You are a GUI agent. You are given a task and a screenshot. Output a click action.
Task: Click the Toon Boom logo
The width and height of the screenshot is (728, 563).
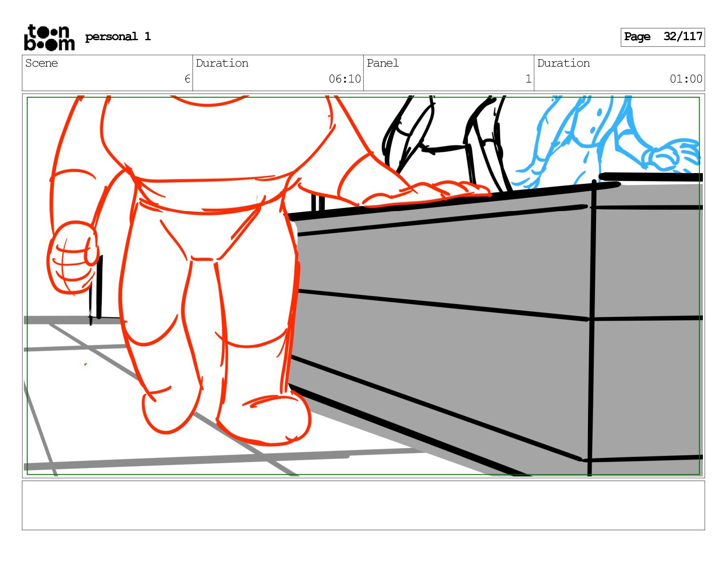tap(49, 38)
